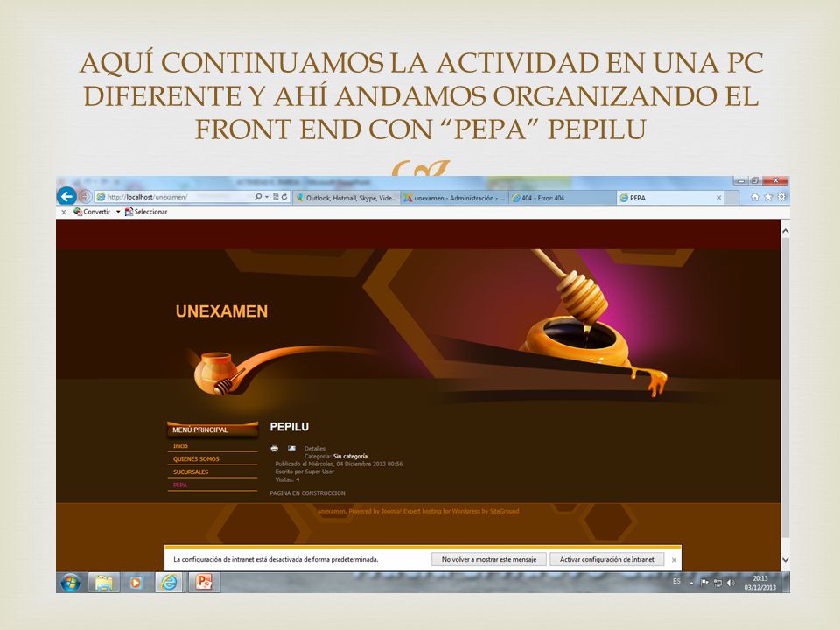This screenshot has height=630, width=840.
Task: Open Inicio in Menú Principal
Action: click(x=180, y=445)
